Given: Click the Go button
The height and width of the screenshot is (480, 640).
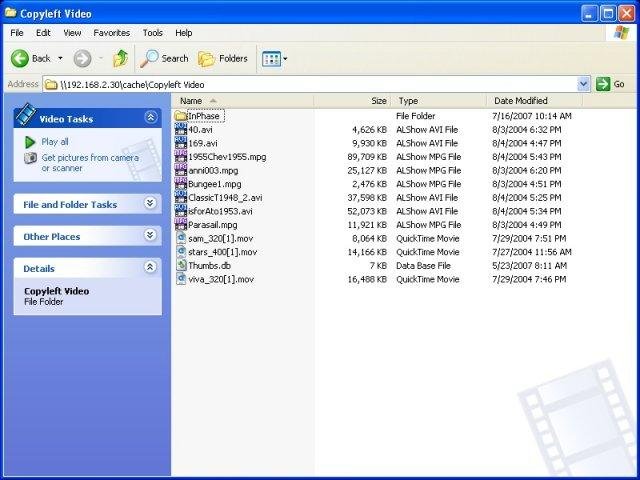Looking at the screenshot, I should (610, 84).
